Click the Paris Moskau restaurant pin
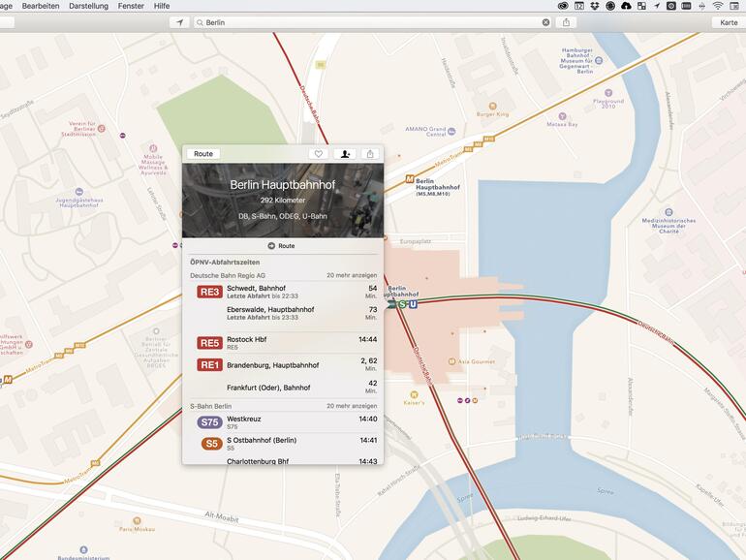Screen dimensions: 746x560 [137, 520]
